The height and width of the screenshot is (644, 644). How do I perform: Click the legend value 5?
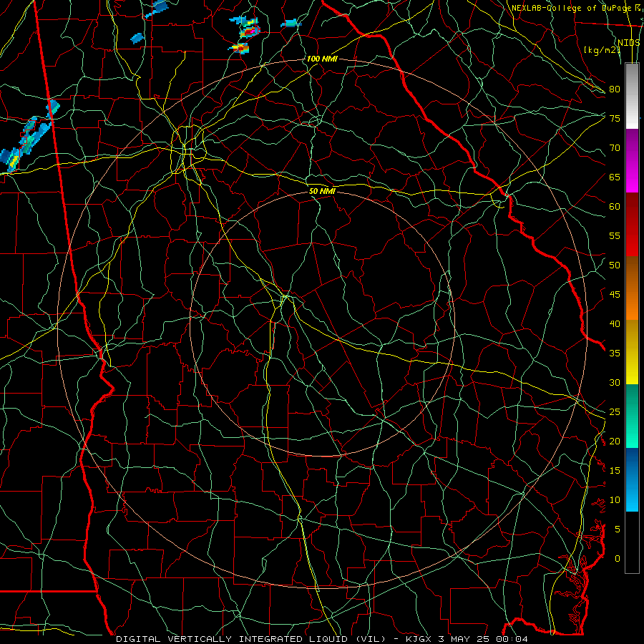pos(618,530)
